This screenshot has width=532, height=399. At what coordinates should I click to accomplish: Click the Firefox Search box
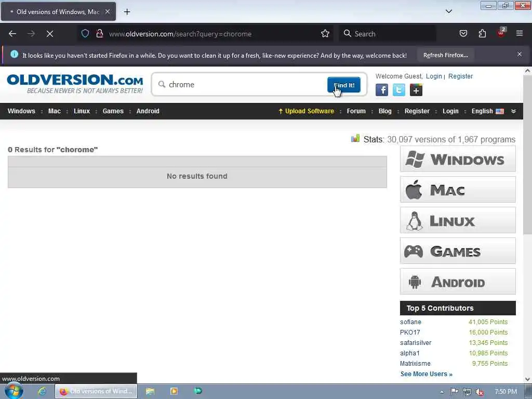pos(388,34)
